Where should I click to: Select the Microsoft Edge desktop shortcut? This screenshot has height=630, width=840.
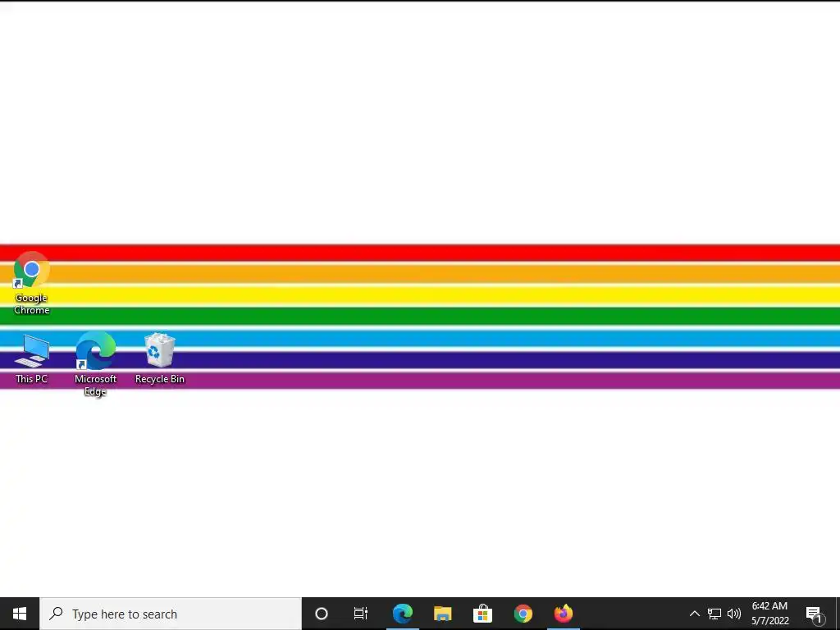point(95,364)
